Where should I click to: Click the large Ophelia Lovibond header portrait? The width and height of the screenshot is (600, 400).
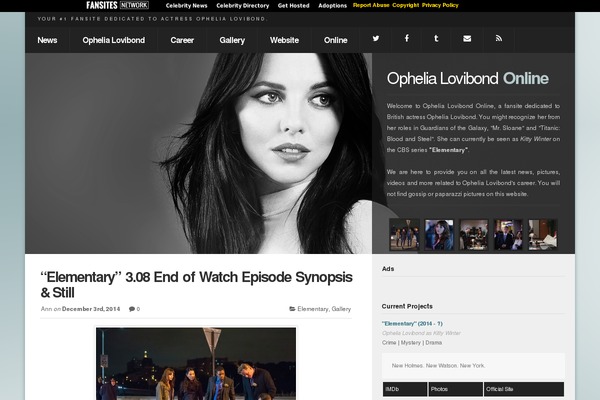(x=199, y=153)
